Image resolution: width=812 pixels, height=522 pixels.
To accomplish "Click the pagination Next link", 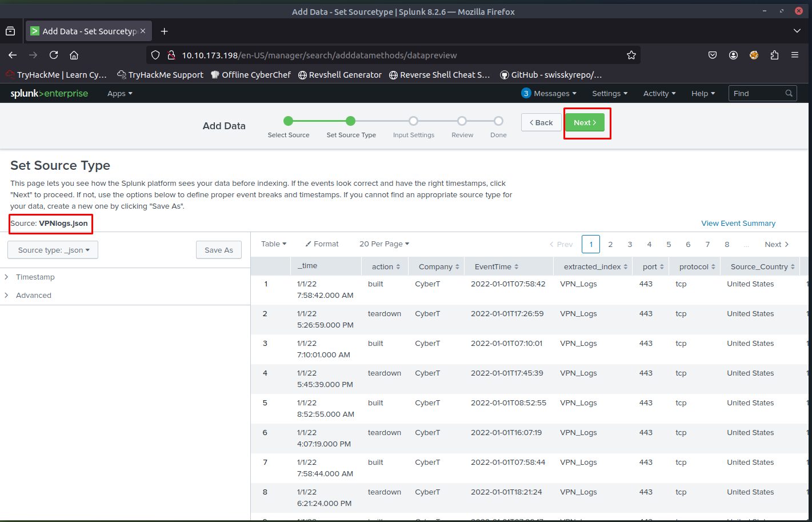I will pyautogui.click(x=777, y=244).
